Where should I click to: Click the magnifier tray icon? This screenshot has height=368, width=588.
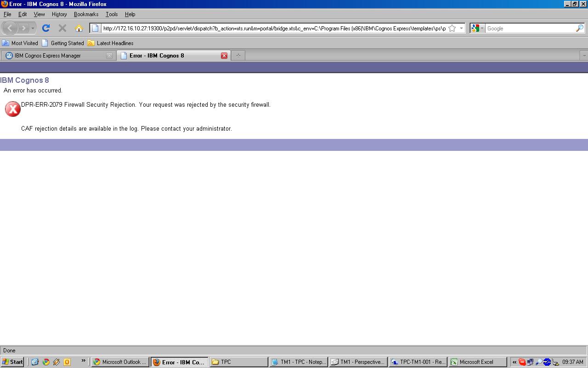click(x=539, y=362)
